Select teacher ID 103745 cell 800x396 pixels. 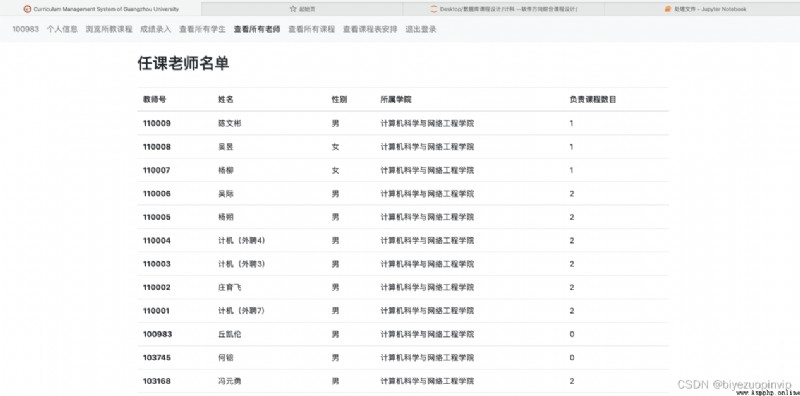pyautogui.click(x=157, y=358)
